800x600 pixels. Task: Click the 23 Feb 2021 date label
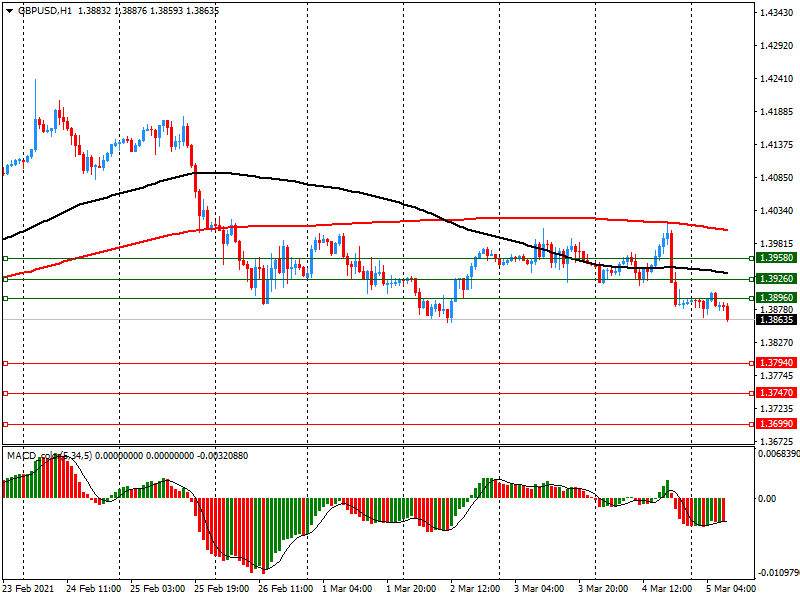tap(28, 589)
